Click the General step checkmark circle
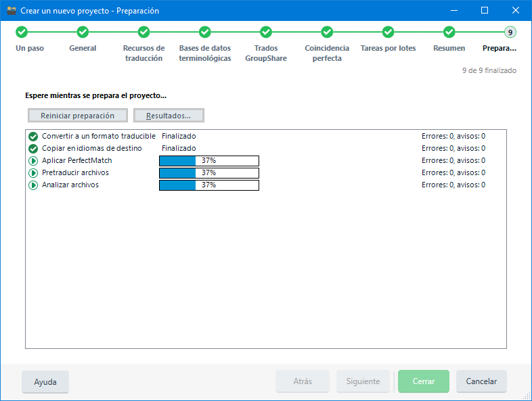Screen dimensions: 532x401 click(x=83, y=32)
